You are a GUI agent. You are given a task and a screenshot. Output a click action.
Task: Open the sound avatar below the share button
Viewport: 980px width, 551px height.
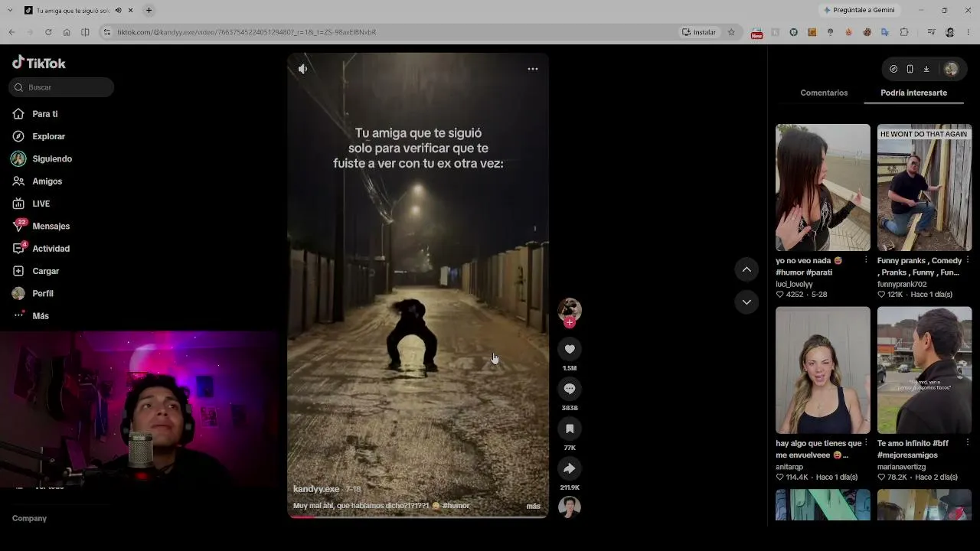click(570, 507)
